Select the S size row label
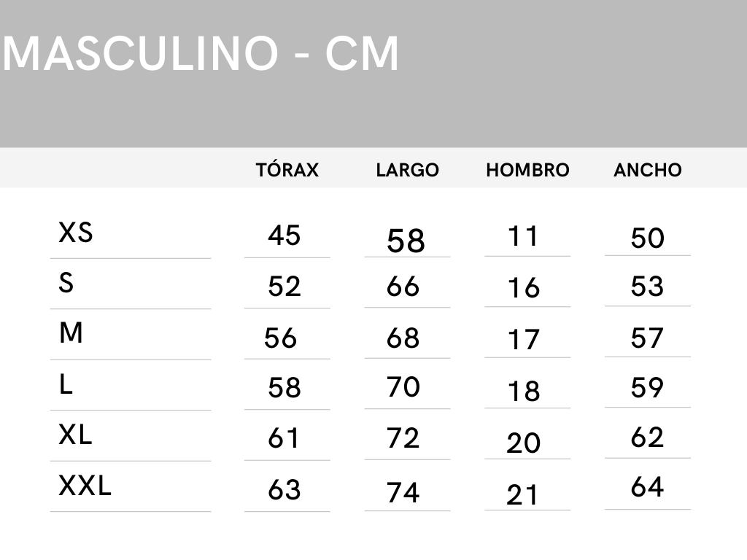The image size is (747, 560). [x=66, y=283]
